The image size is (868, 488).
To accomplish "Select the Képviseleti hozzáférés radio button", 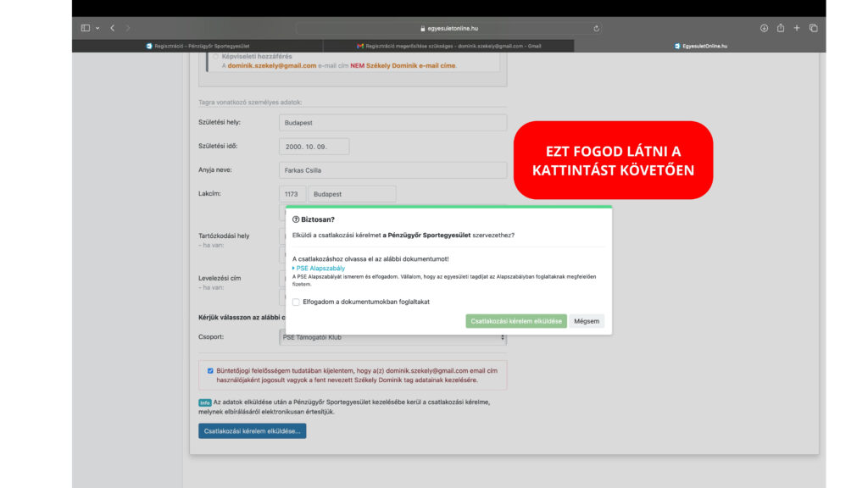I will pyautogui.click(x=216, y=57).
